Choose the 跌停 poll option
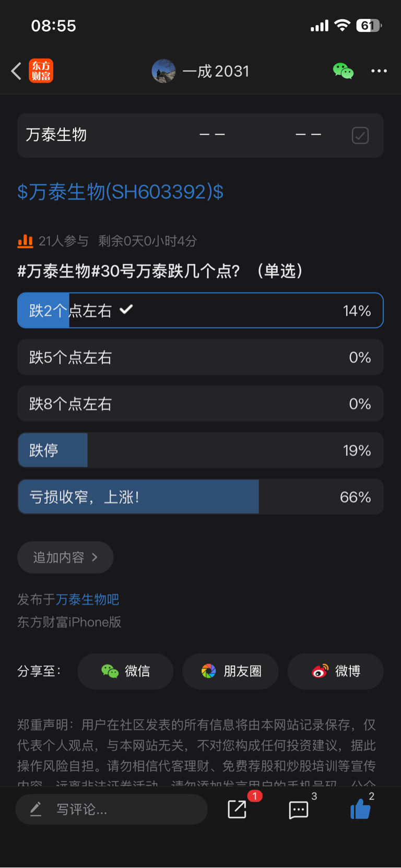The image size is (401, 868). click(200, 450)
